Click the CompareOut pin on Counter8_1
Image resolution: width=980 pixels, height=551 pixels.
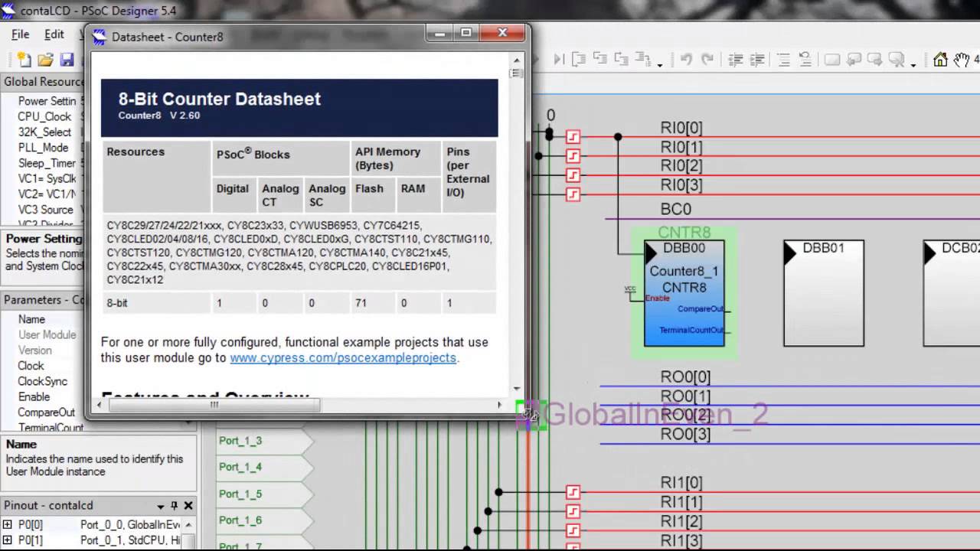pos(701,309)
